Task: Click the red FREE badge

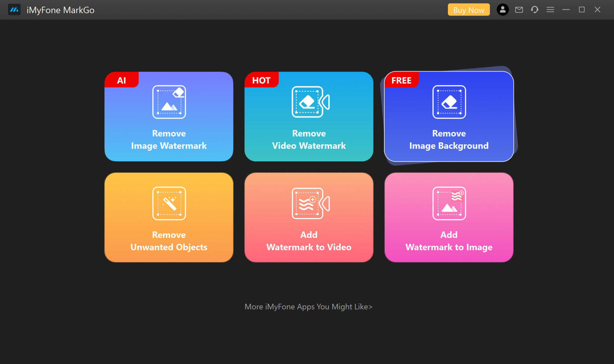Action: (x=401, y=80)
